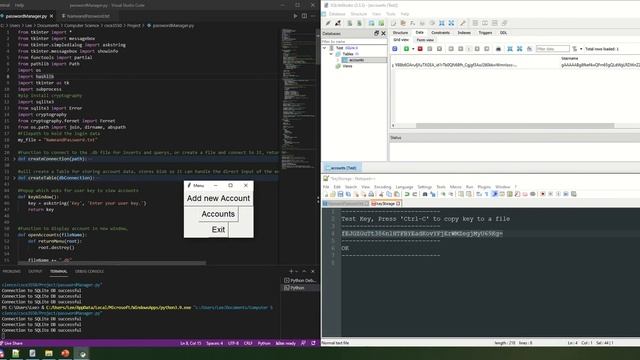Click the notifications bell in VS Code status bar
Screen dimensions: 640x360
coord(313,343)
